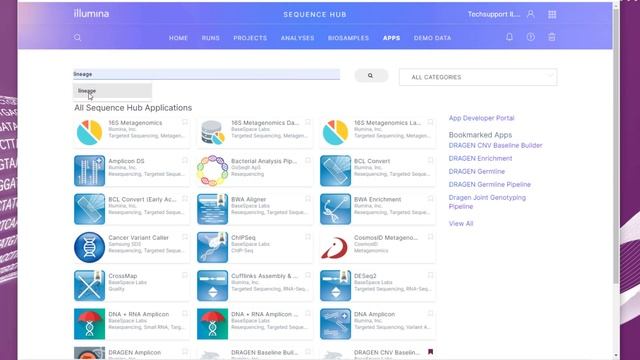This screenshot has width=640, height=360.
Task: Open the help question mark icon
Action: (531, 37)
